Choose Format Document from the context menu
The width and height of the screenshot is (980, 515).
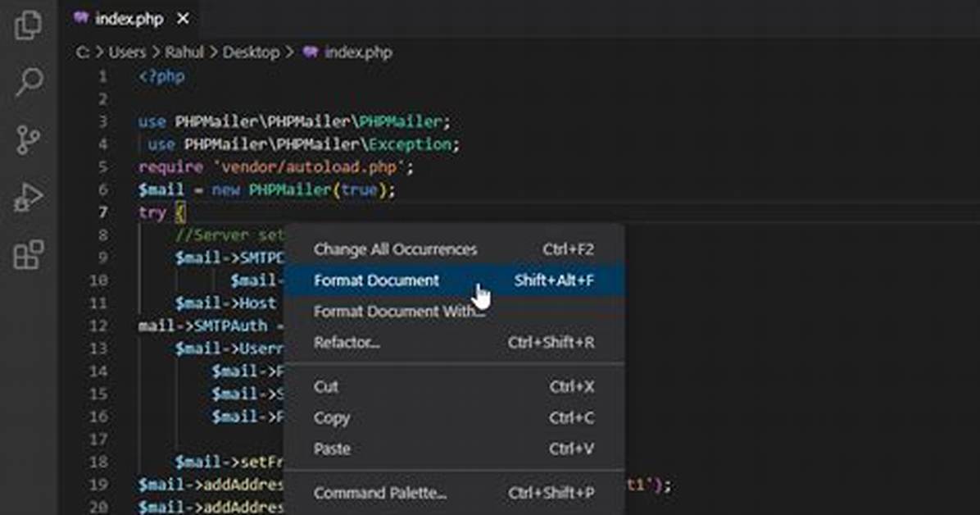tap(455, 280)
